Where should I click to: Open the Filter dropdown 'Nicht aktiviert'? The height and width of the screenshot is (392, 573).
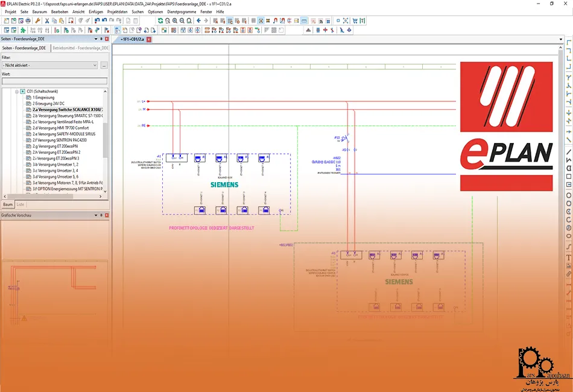[49, 65]
